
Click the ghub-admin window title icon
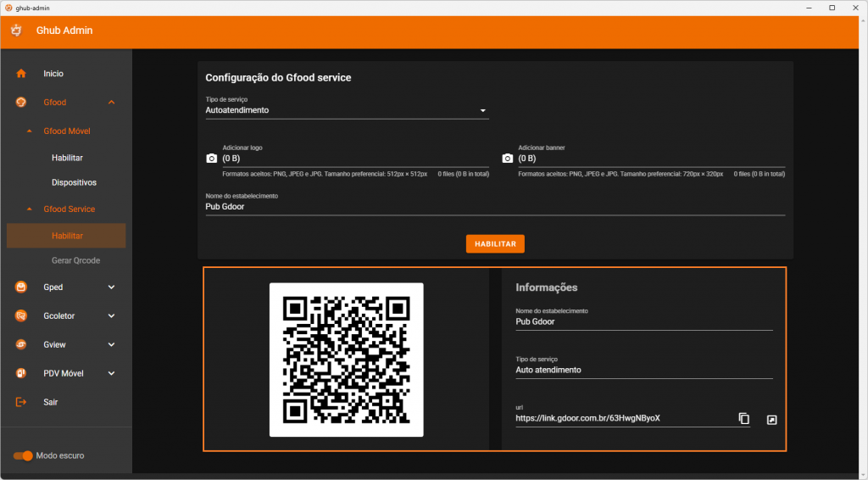point(8,8)
